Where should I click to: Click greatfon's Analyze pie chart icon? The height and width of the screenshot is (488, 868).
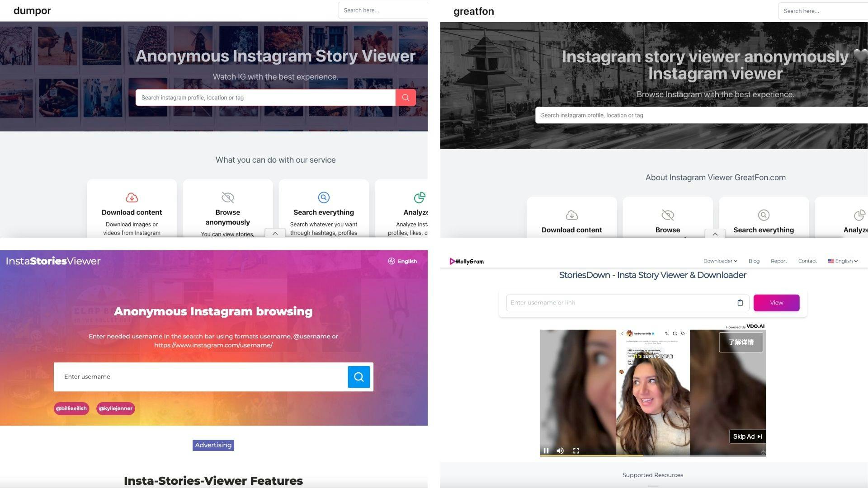(859, 215)
